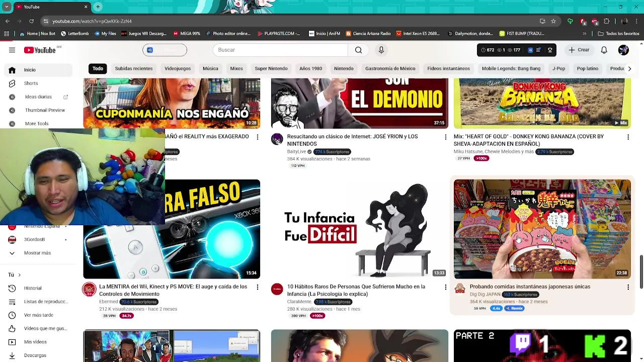Click the search magnifier button
This screenshot has width=644, height=362.
tap(358, 50)
